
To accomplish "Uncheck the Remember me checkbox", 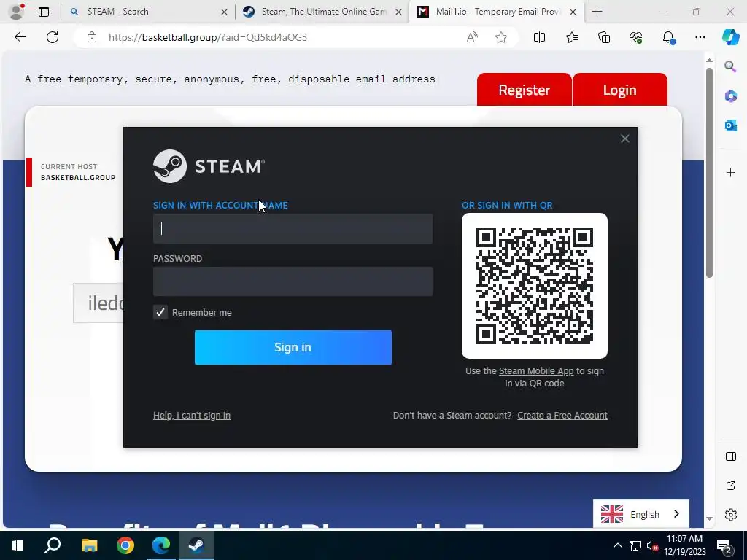I will [160, 312].
